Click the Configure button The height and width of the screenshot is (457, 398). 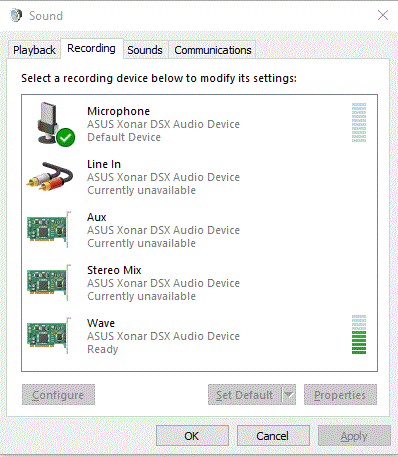pyautogui.click(x=58, y=395)
